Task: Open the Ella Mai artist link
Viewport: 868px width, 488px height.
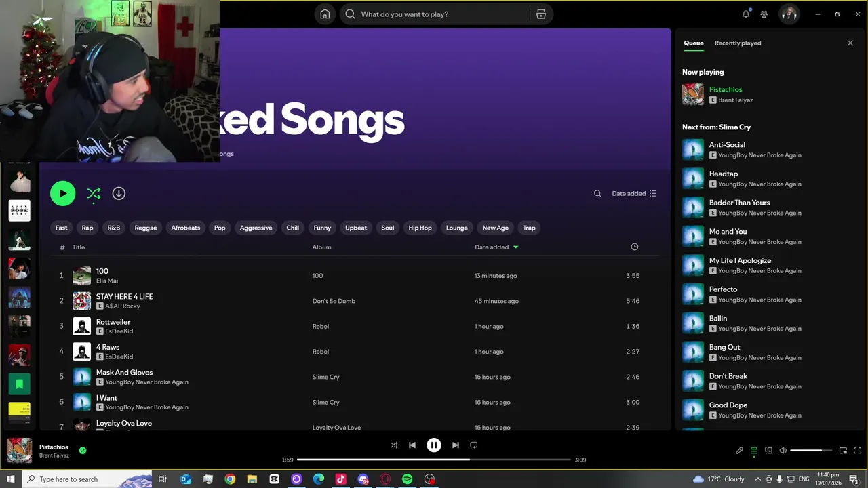Action: pyautogui.click(x=107, y=281)
